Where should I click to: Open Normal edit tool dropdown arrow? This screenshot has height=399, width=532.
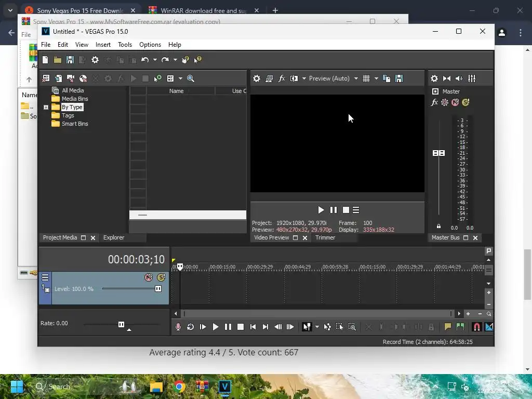click(x=317, y=327)
